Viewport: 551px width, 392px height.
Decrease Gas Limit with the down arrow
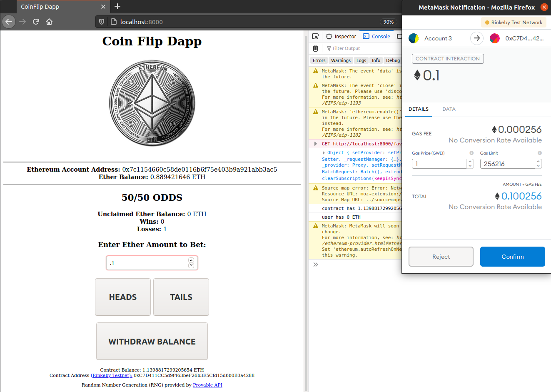click(x=538, y=166)
